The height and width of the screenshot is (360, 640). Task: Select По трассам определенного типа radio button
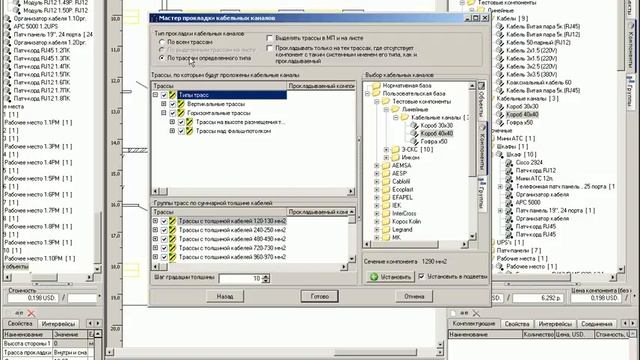[162, 58]
